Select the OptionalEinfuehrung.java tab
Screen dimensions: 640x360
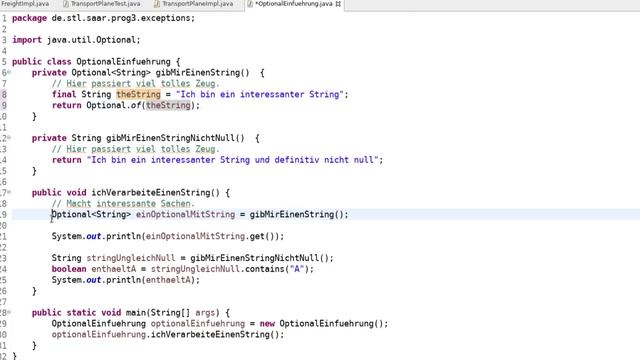(x=294, y=4)
